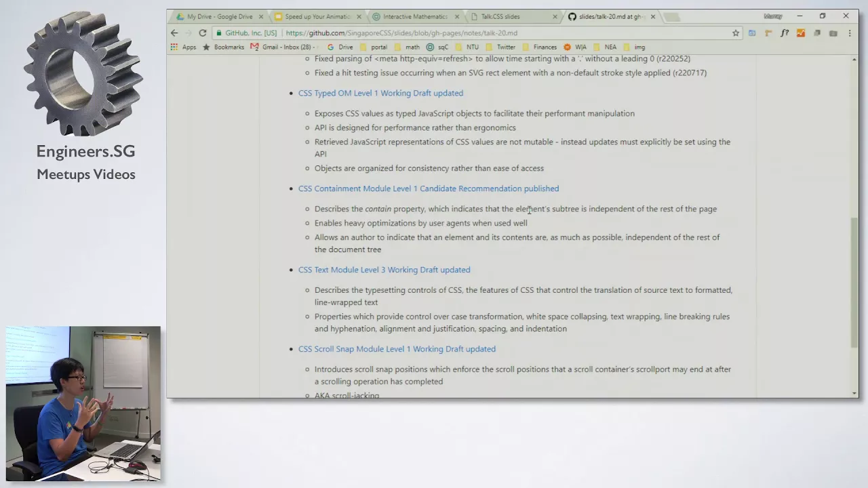Close the slides/talk-20.md tab
The height and width of the screenshot is (488, 868).
[x=653, y=17]
